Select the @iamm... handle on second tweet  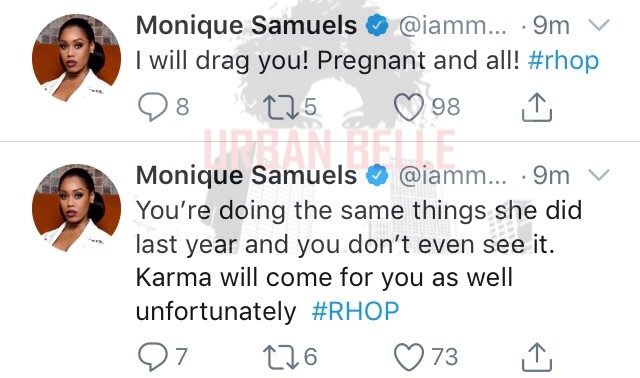click(x=452, y=176)
